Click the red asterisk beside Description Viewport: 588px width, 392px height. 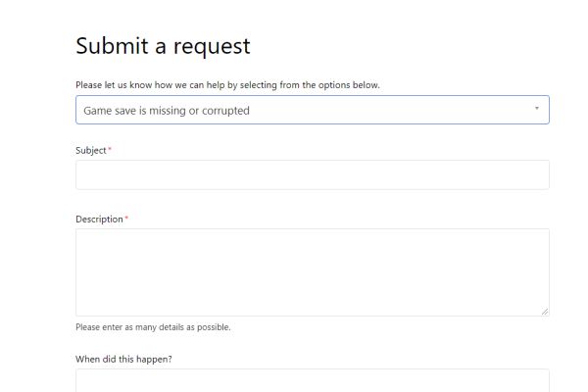[126, 219]
